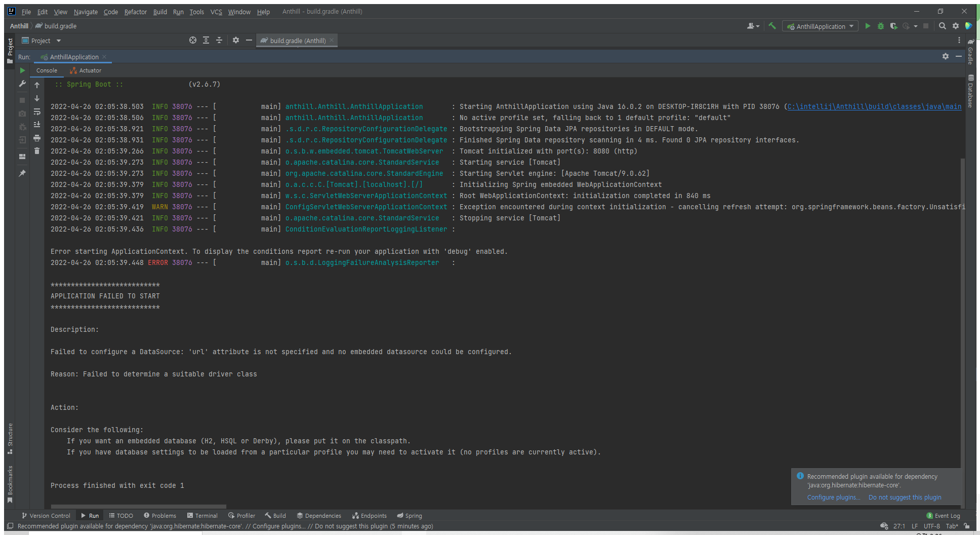Open TODO tool window
Screen dimensions: 980x535
click(121, 516)
